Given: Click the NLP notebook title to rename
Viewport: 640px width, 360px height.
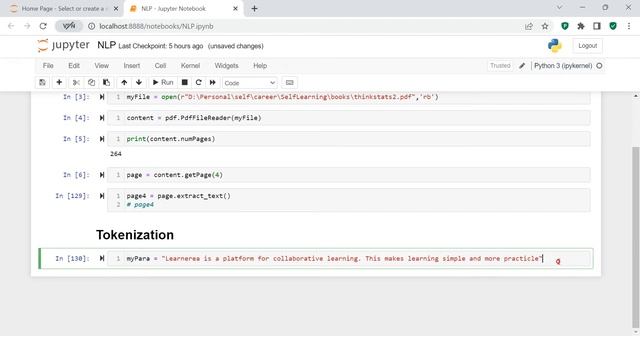Looking at the screenshot, I should point(107,45).
